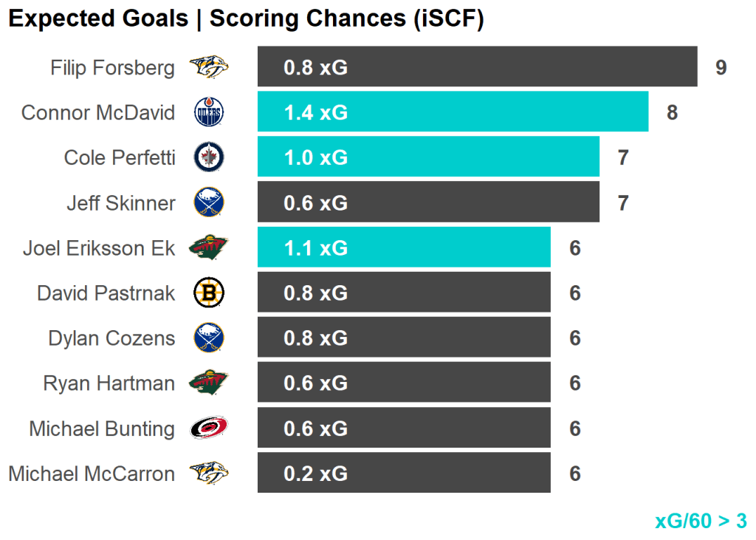Click the David Pastrnak player name

tap(106, 293)
